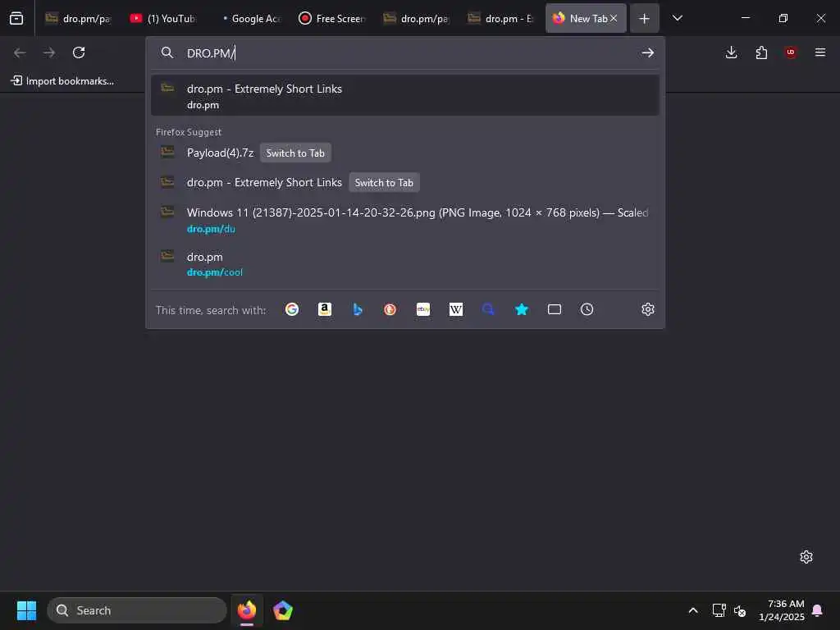
Task: Search bookmarks with the star icon
Action: (522, 309)
